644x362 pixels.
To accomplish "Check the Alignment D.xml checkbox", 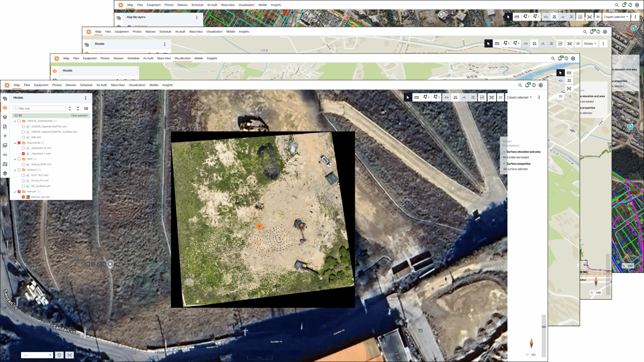I will tap(23, 148).
